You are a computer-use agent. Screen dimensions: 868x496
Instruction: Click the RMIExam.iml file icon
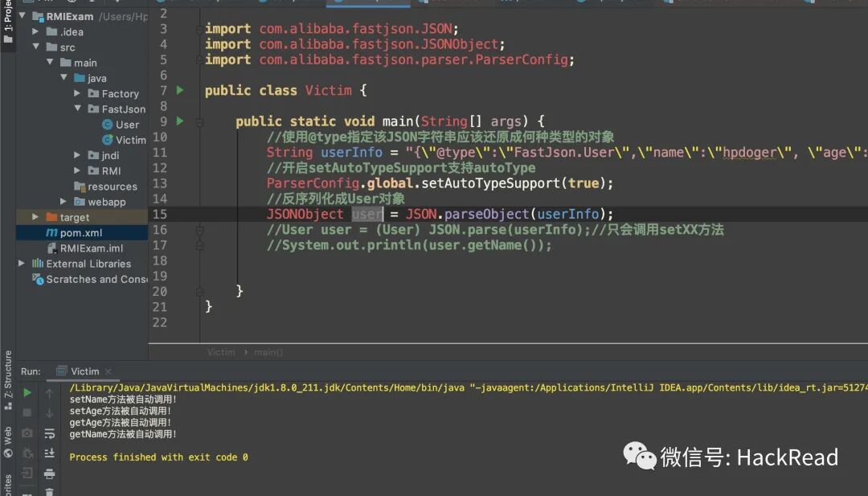pos(52,248)
